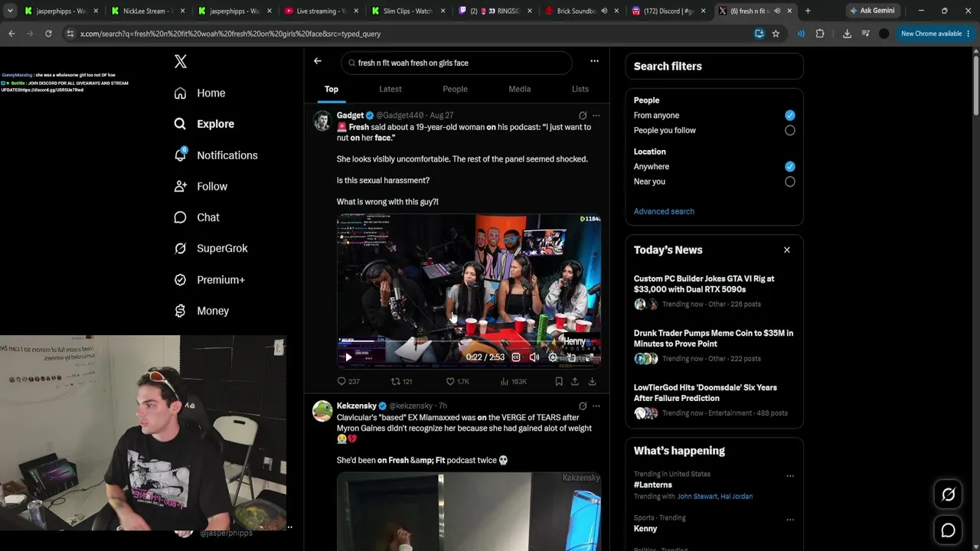
Task: Click the X search input field
Action: 457,63
